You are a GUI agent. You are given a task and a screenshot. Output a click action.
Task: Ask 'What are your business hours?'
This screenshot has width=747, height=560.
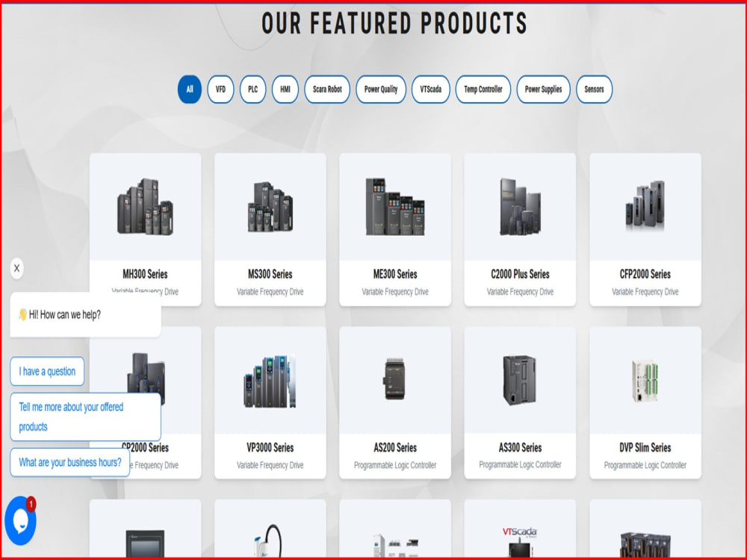click(x=70, y=462)
